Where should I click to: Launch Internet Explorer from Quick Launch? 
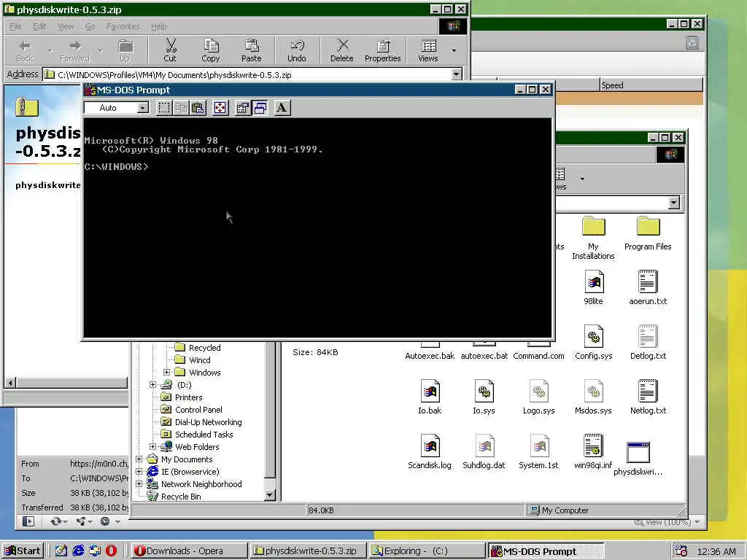click(77, 551)
